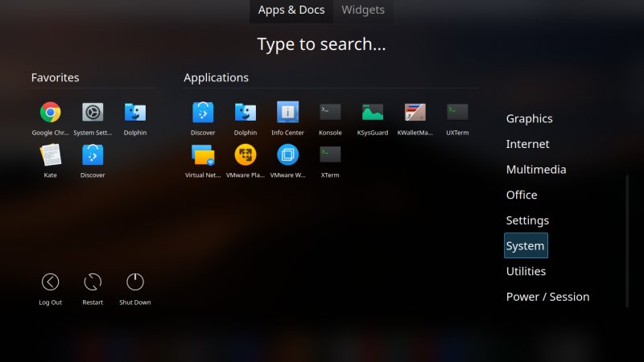Start VMware Workstation
This screenshot has height=362, width=644.
[287, 154]
